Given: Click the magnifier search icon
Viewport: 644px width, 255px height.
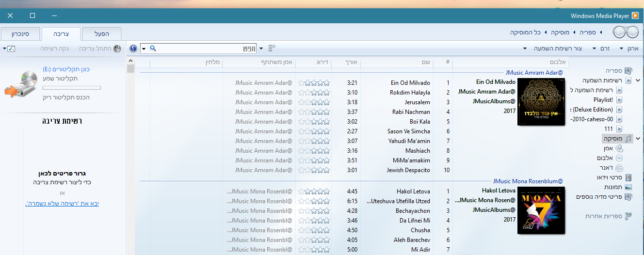Looking at the screenshot, I should tap(153, 48).
